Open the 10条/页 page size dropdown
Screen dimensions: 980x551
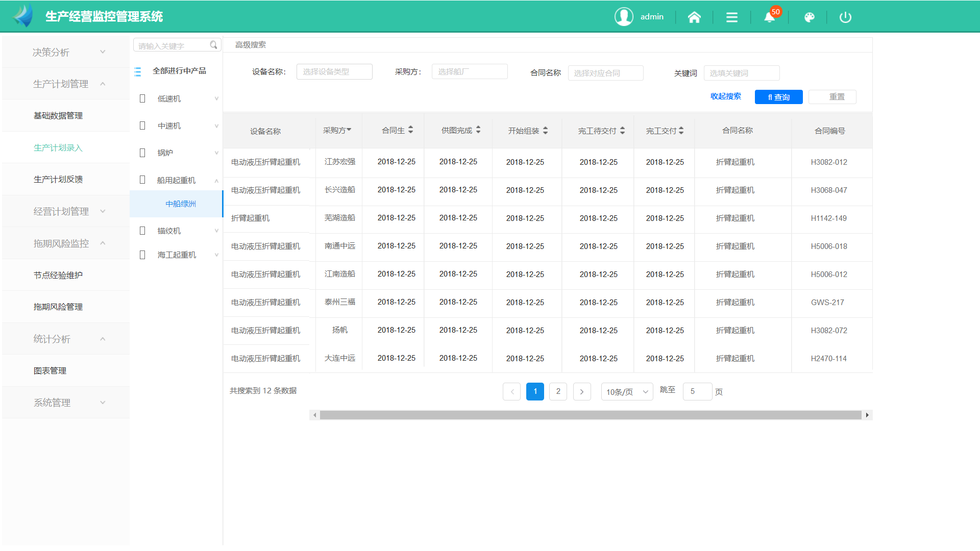tap(627, 392)
